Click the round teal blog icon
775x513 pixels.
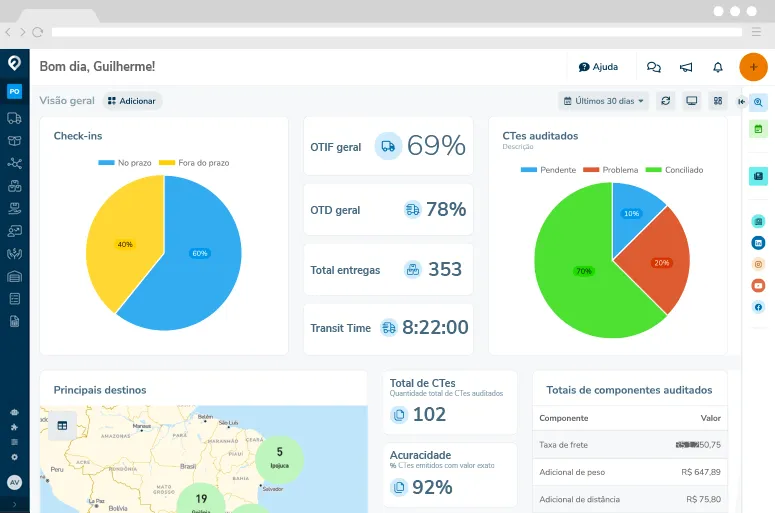click(x=758, y=221)
